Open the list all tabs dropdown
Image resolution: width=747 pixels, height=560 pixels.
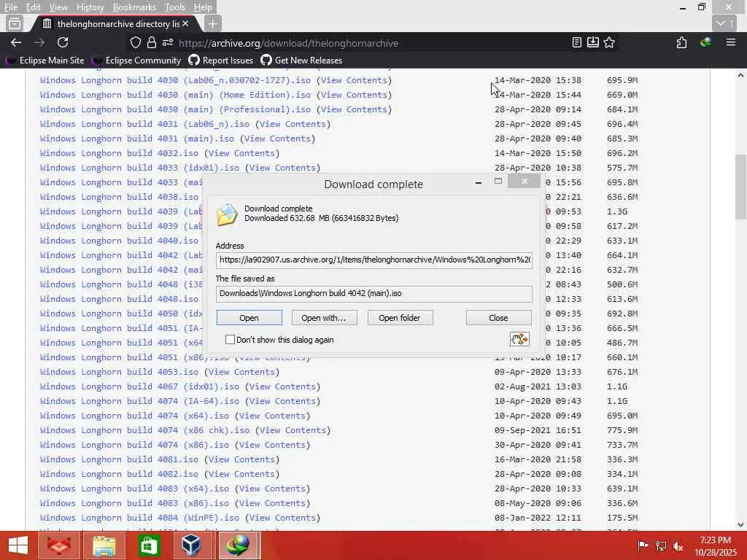(726, 23)
